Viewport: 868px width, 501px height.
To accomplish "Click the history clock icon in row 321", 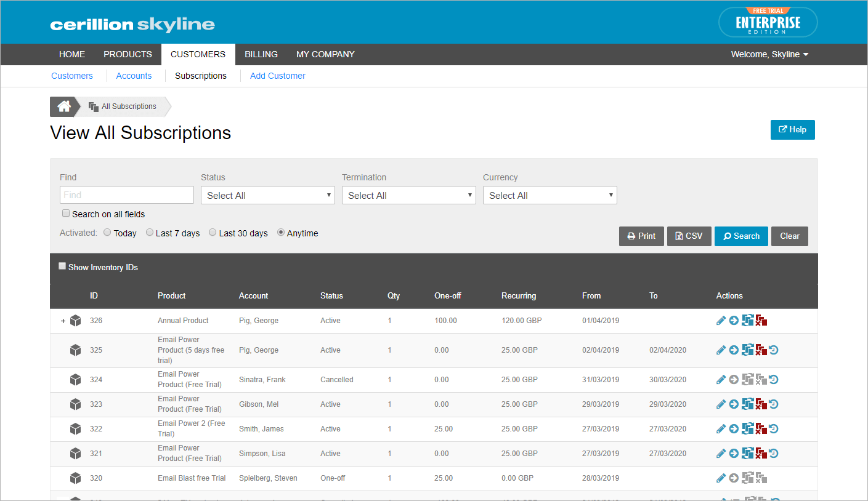I will [774, 454].
